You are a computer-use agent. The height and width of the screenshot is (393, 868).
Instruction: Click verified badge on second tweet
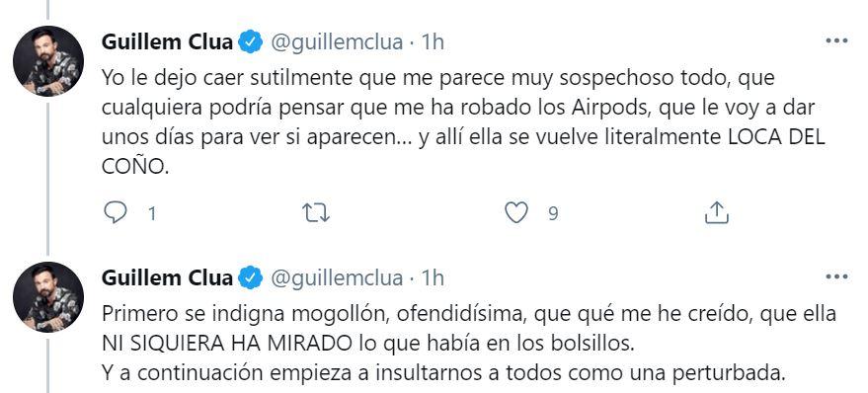coord(251,277)
